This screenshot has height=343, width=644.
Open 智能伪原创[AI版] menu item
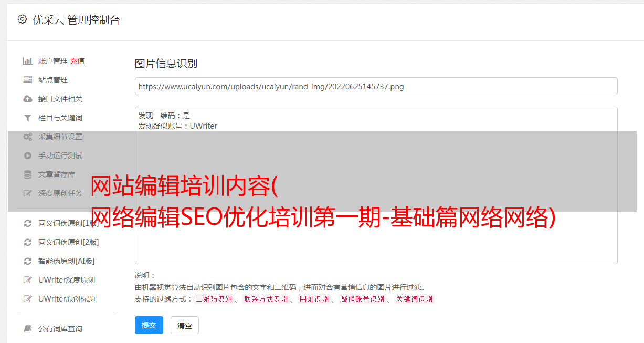pos(67,261)
